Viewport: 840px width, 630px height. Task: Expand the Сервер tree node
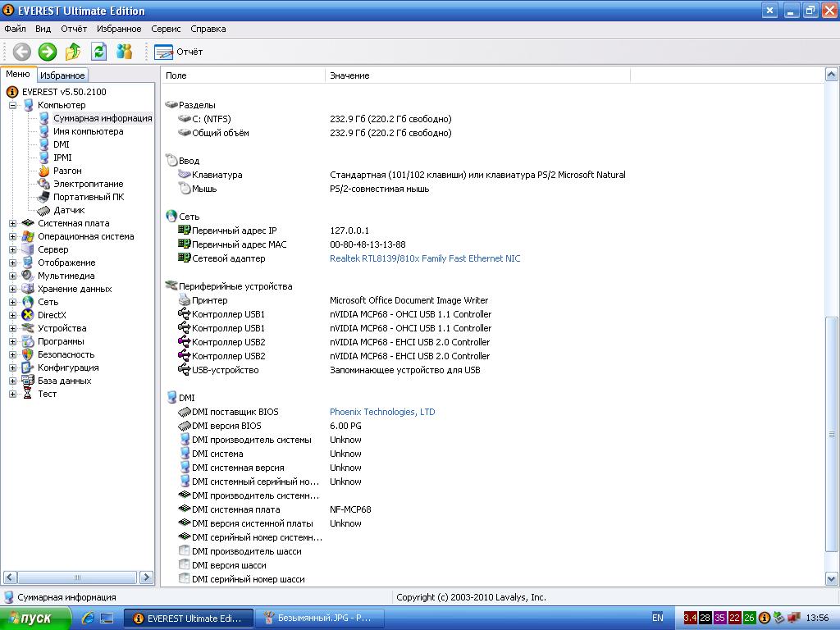point(13,249)
